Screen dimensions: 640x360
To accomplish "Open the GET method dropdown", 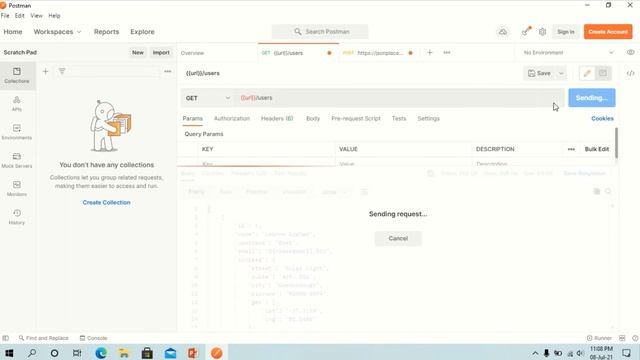I will (x=207, y=98).
